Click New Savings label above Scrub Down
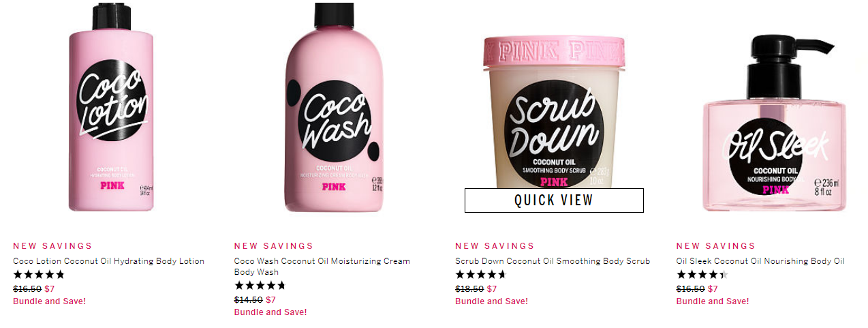 pyautogui.click(x=495, y=246)
